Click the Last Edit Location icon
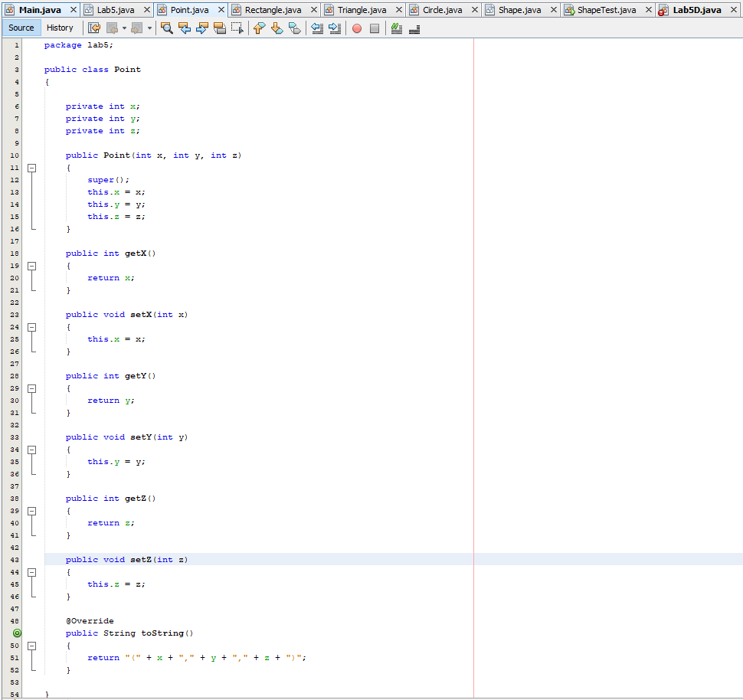This screenshot has height=700, width=743. (92, 28)
